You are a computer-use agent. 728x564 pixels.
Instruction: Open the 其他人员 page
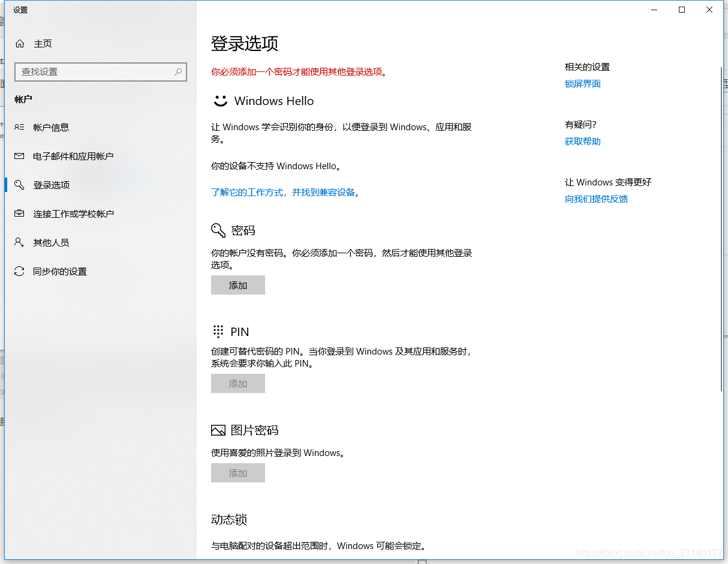(x=101, y=242)
